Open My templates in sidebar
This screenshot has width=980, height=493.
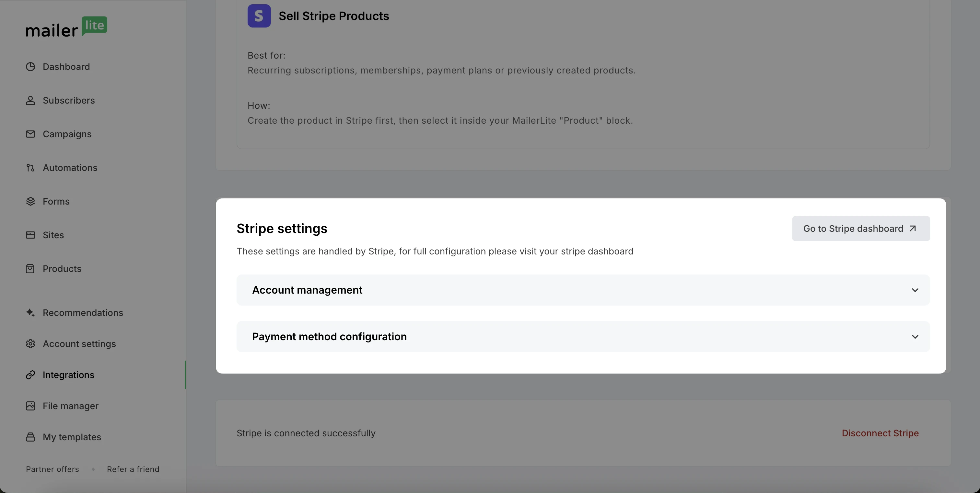tap(72, 437)
